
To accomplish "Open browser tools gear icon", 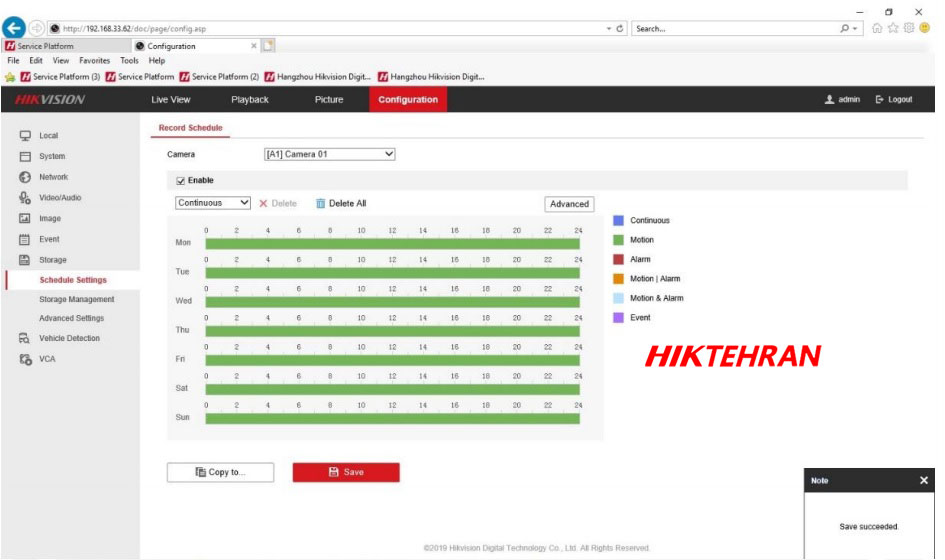I will [909, 28].
